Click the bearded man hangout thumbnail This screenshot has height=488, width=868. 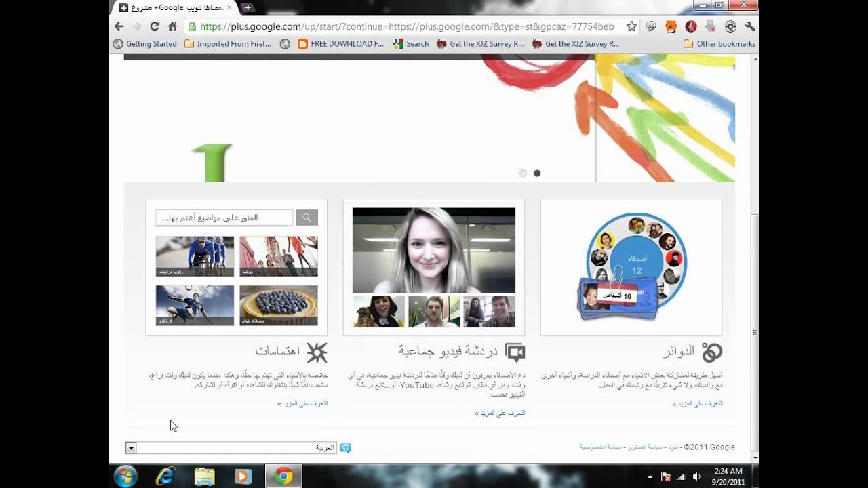pos(434,312)
